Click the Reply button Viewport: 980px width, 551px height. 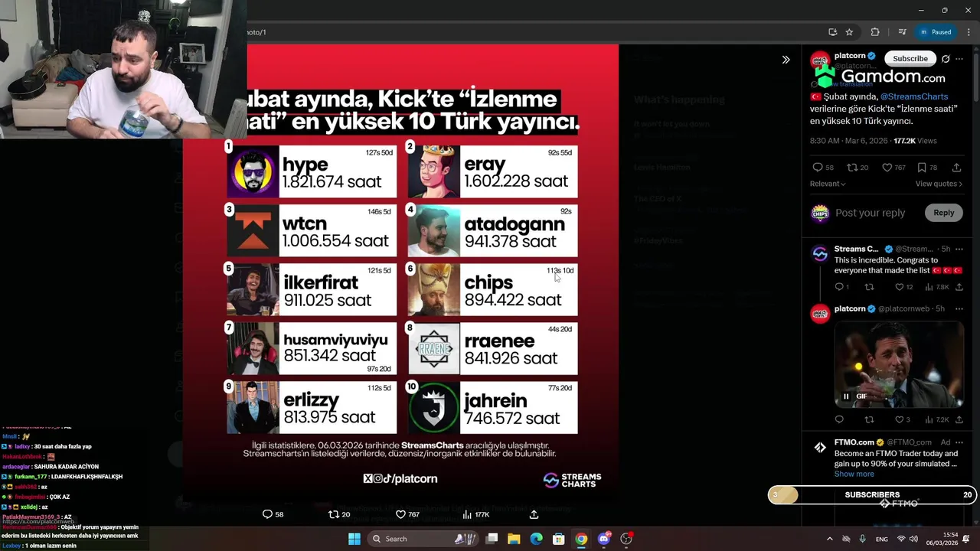[943, 213]
